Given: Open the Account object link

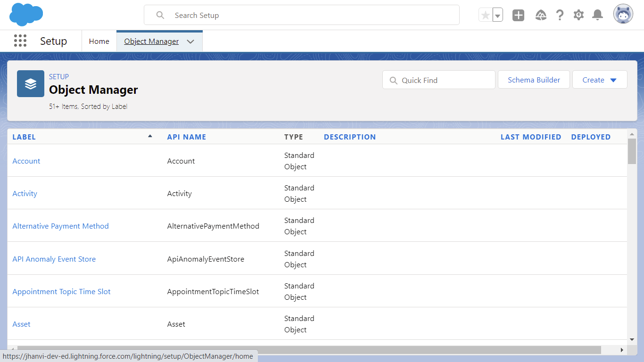Looking at the screenshot, I should tap(26, 161).
